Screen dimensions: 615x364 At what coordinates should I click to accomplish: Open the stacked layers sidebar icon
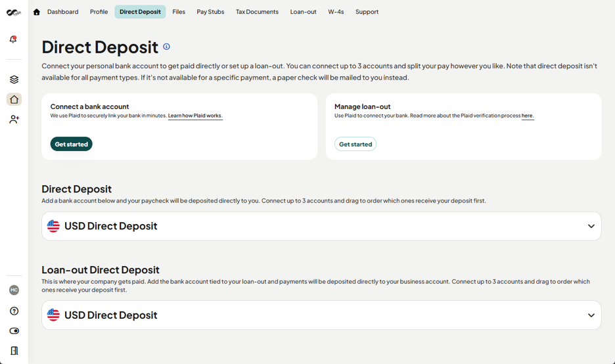[14, 80]
